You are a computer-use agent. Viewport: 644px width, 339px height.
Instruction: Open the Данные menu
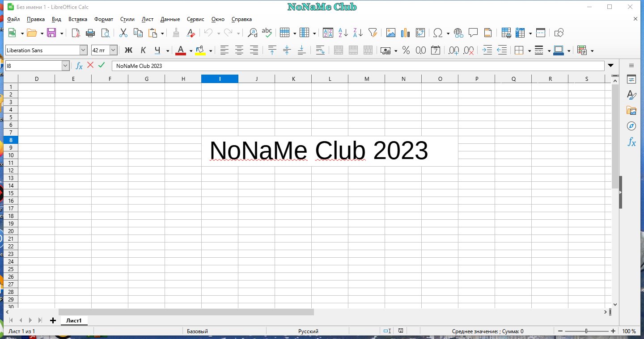[x=170, y=19]
